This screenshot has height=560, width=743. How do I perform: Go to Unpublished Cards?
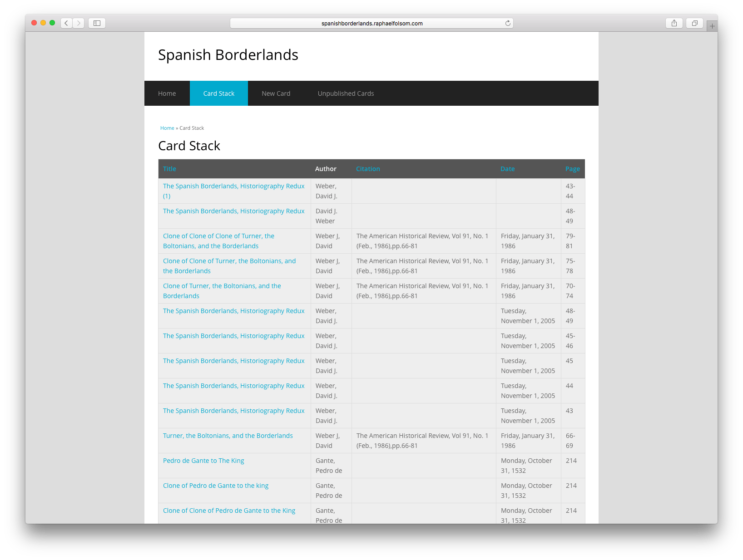tap(346, 93)
